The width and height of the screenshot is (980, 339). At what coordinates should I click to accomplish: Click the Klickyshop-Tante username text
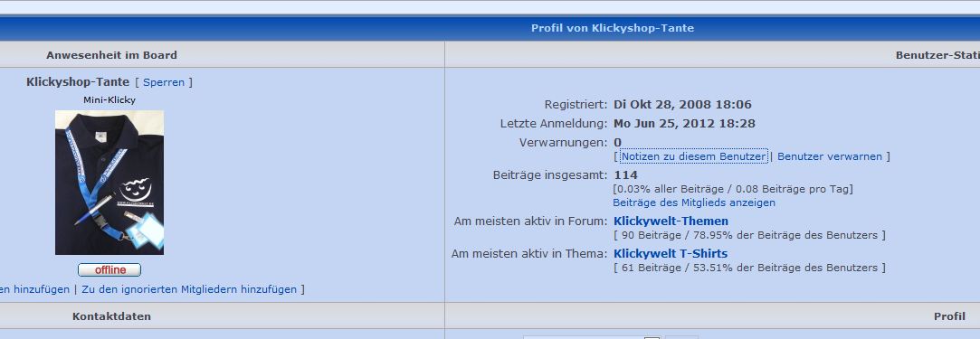tap(78, 81)
